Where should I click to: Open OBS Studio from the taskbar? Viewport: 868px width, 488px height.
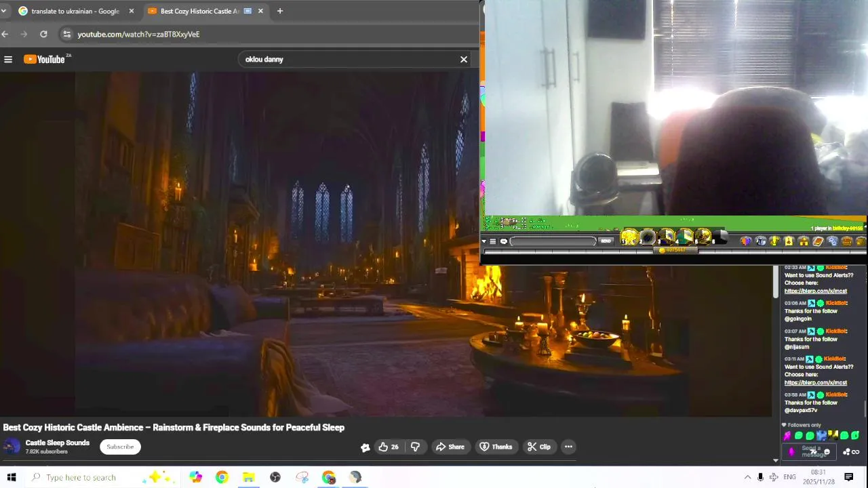[275, 477]
